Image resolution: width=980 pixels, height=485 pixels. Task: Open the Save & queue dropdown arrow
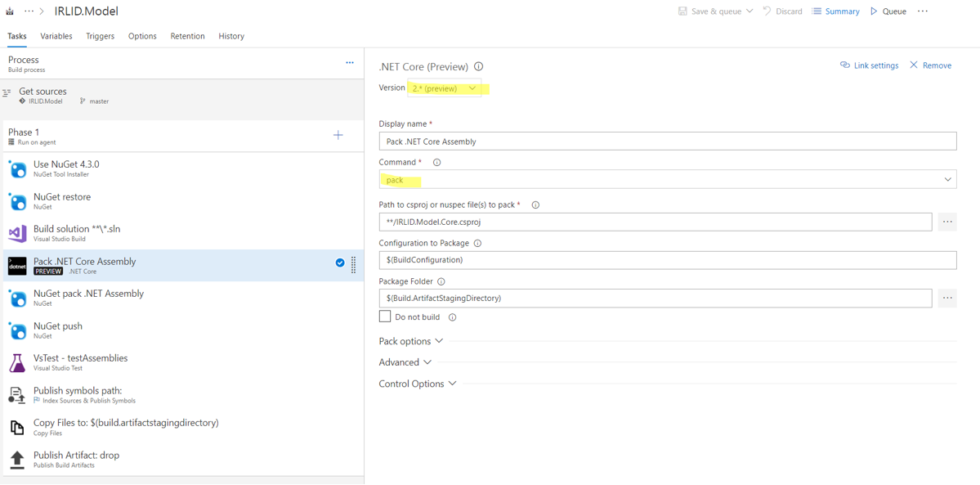point(750,11)
